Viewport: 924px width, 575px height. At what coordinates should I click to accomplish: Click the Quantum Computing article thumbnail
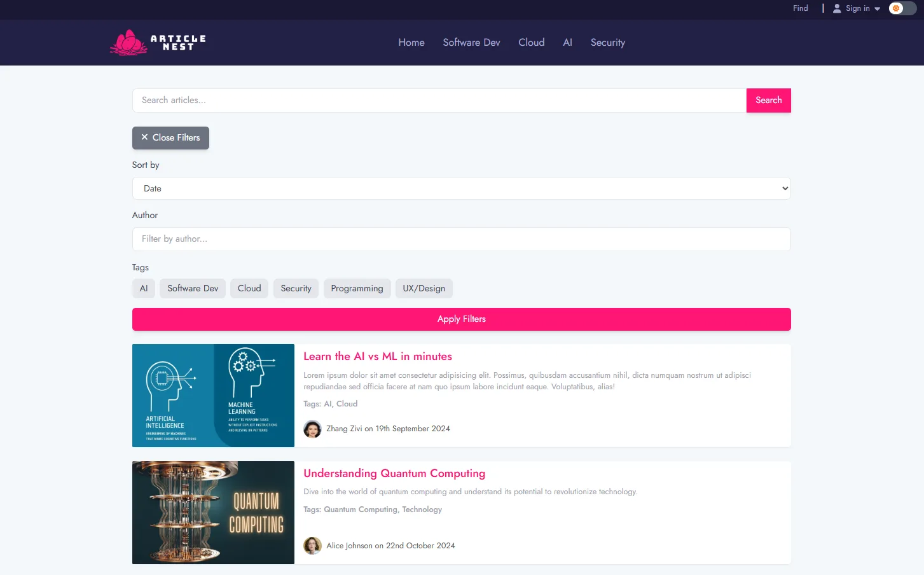coord(213,513)
